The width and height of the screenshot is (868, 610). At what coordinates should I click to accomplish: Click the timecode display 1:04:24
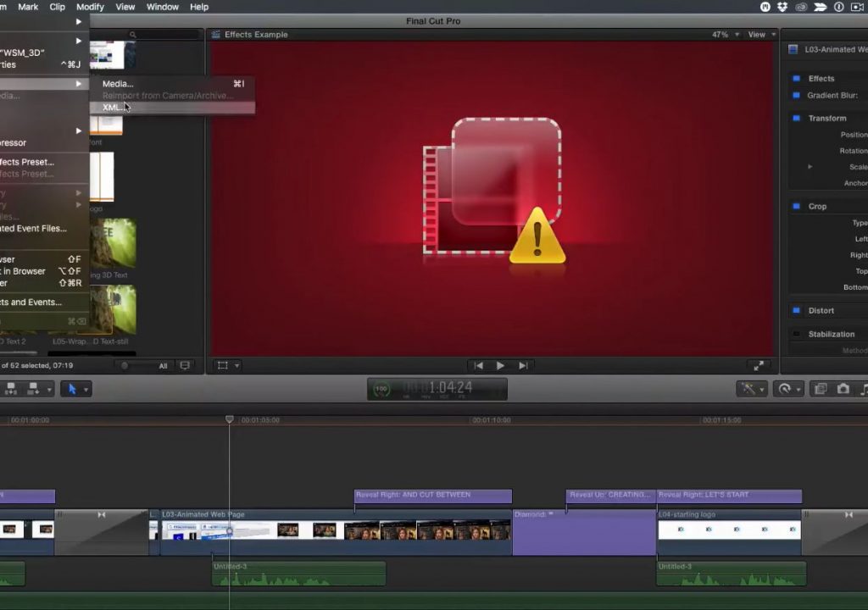click(451, 387)
